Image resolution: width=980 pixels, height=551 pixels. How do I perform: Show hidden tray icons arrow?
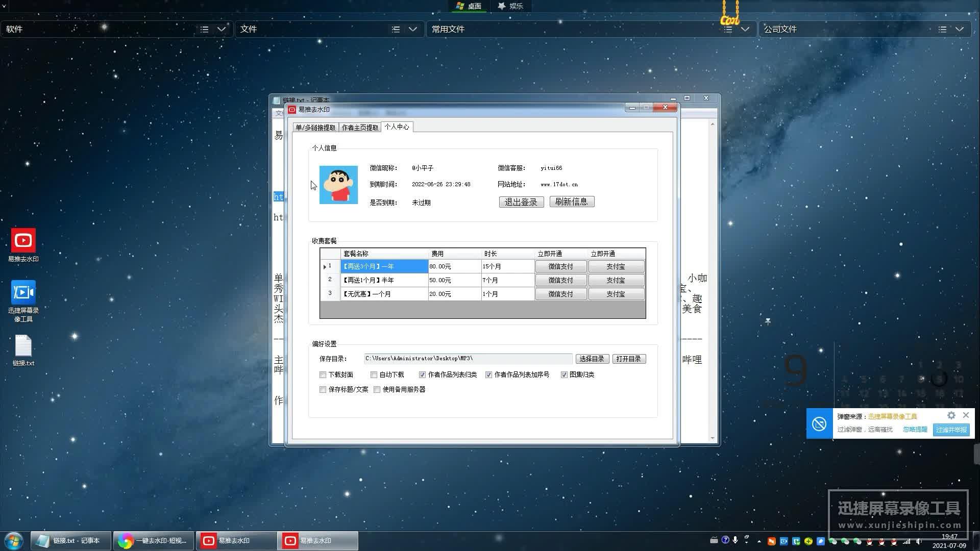pyautogui.click(x=759, y=541)
